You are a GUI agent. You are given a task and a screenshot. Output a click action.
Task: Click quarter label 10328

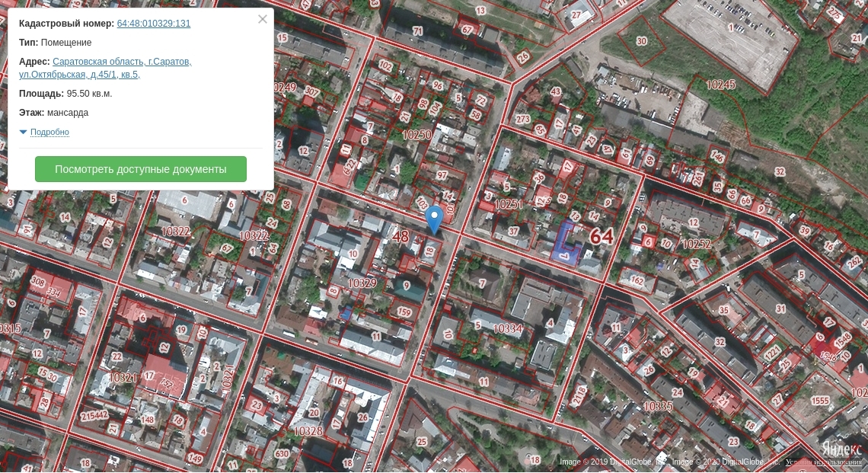(x=308, y=431)
